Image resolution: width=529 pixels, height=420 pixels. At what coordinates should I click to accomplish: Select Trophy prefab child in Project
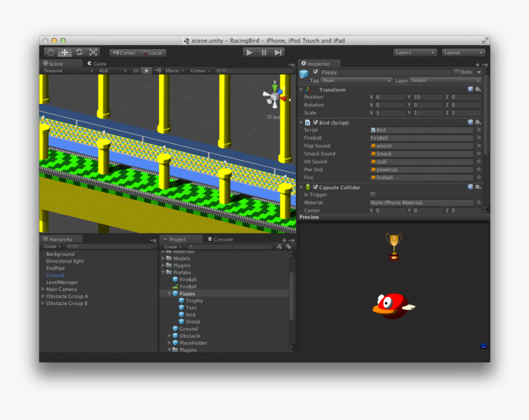194,301
